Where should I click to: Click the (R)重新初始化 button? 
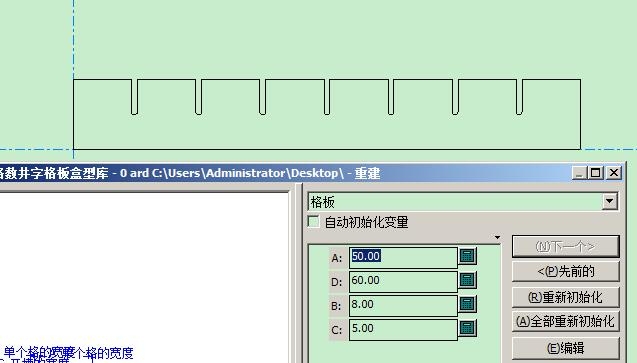[566, 297]
